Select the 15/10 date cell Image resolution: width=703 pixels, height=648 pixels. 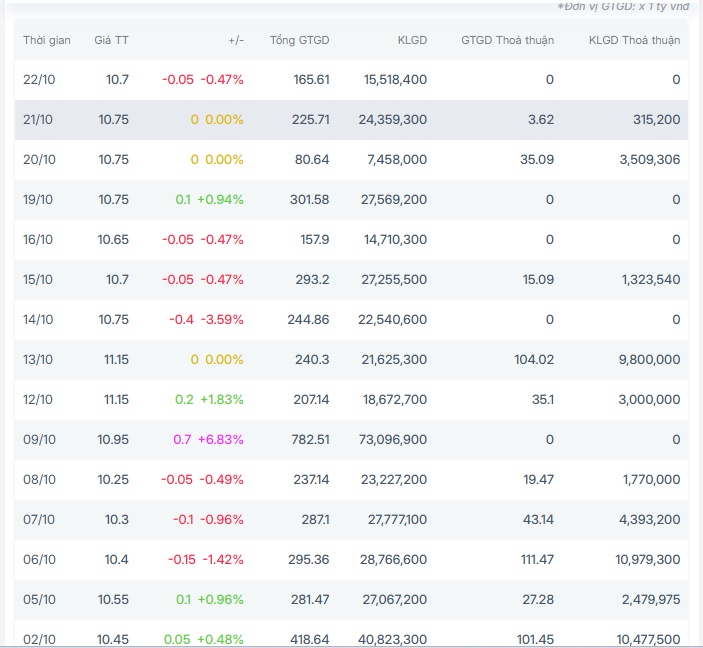38,279
